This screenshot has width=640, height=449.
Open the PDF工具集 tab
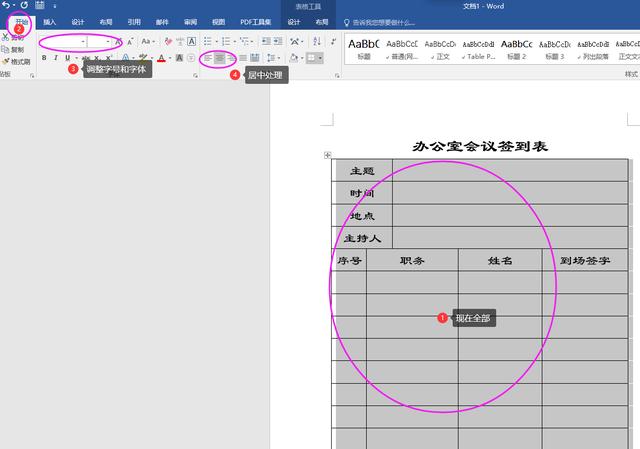pyautogui.click(x=256, y=22)
